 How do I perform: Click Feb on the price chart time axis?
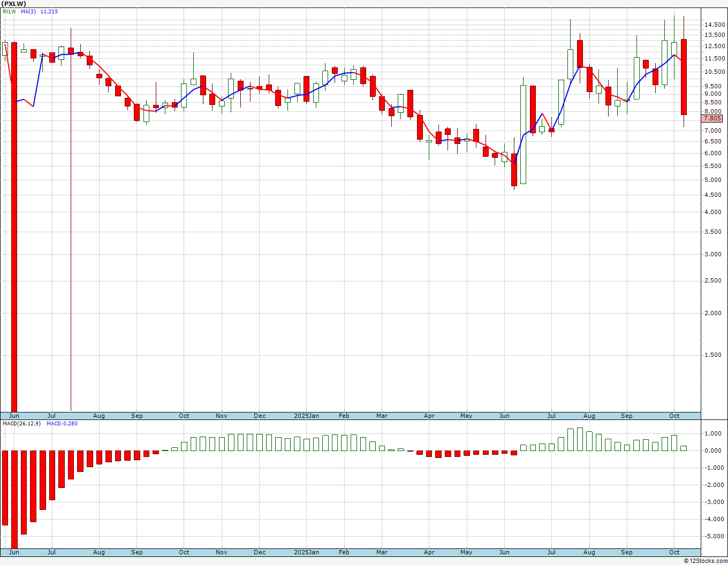[344, 416]
